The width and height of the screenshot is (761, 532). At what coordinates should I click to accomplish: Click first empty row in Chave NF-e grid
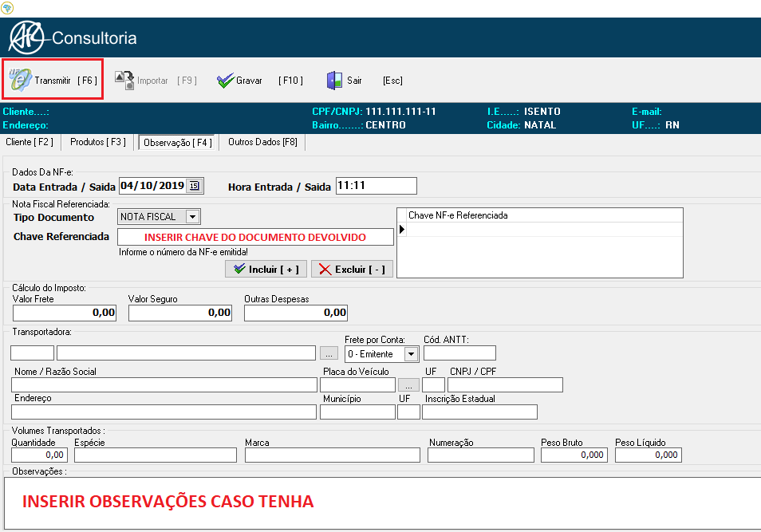[545, 230]
